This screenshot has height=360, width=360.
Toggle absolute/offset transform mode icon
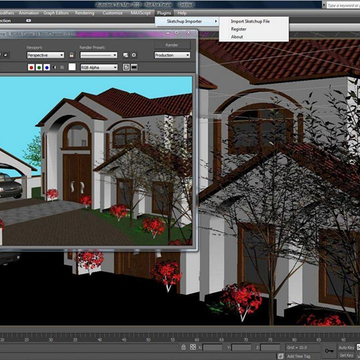[193, 347]
